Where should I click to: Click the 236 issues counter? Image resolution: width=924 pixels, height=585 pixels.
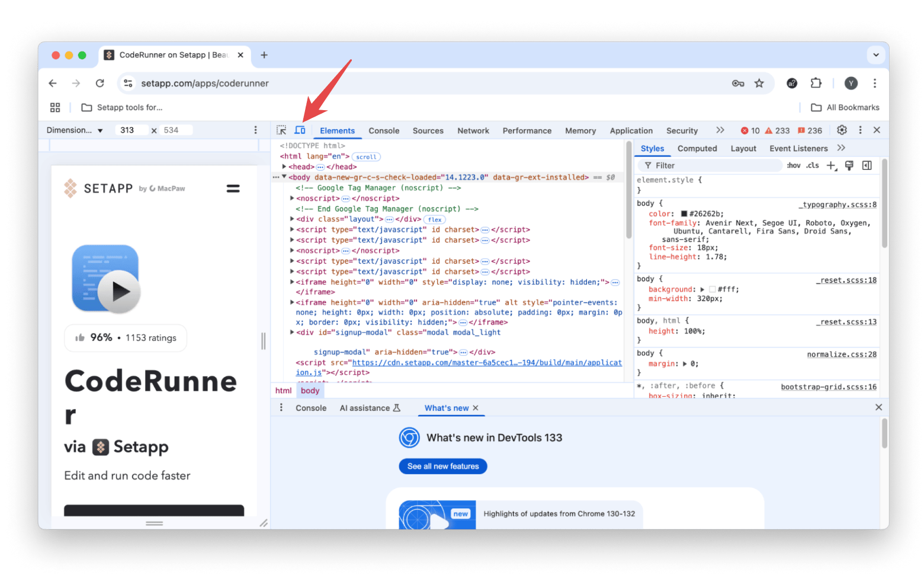(810, 131)
